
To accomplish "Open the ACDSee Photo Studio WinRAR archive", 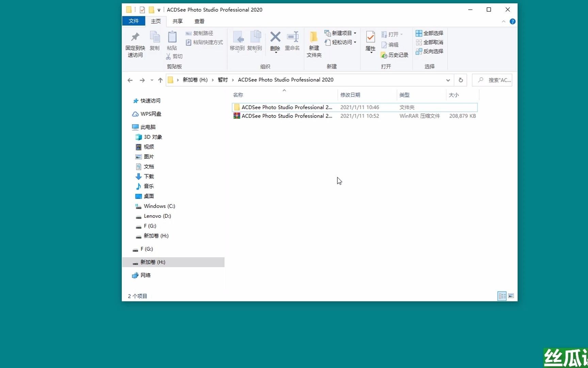I will click(287, 116).
